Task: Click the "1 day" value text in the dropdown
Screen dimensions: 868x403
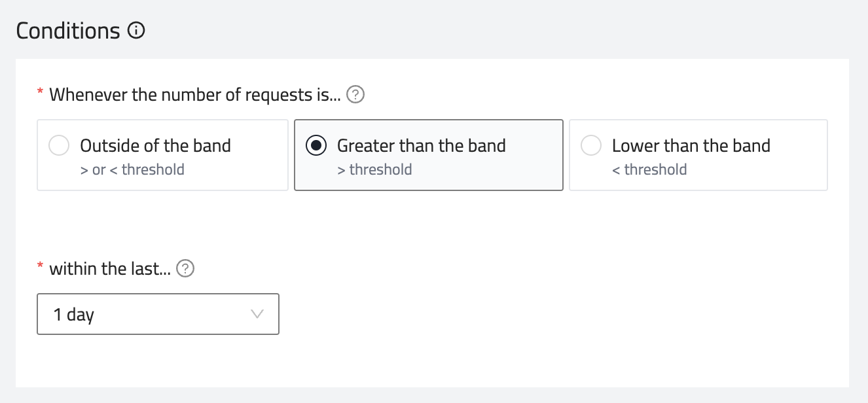Action: click(x=74, y=315)
